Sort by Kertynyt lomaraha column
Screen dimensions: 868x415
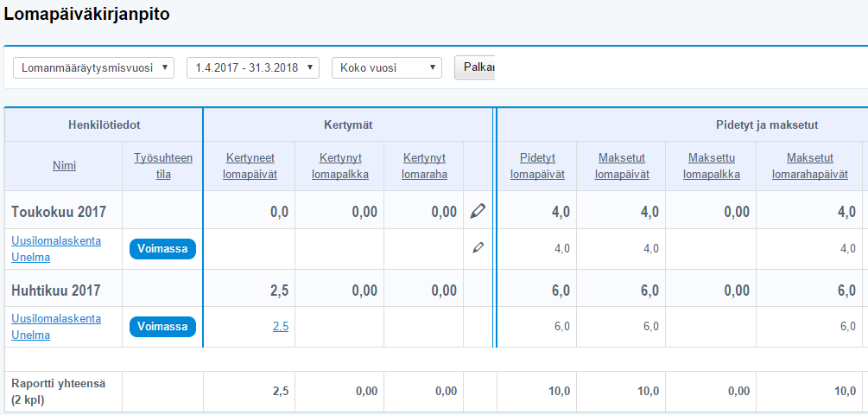424,165
